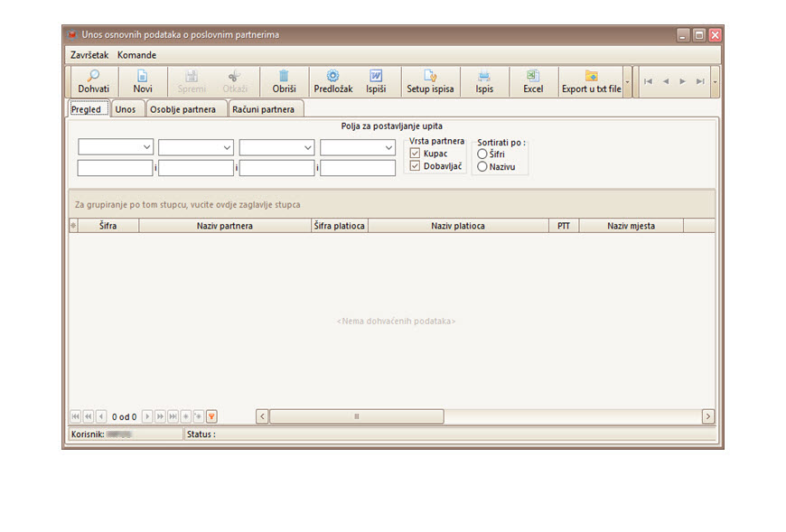The image size is (786, 532).
Task: Click the 'Korisnik:' status bar entry
Action: coord(126,434)
